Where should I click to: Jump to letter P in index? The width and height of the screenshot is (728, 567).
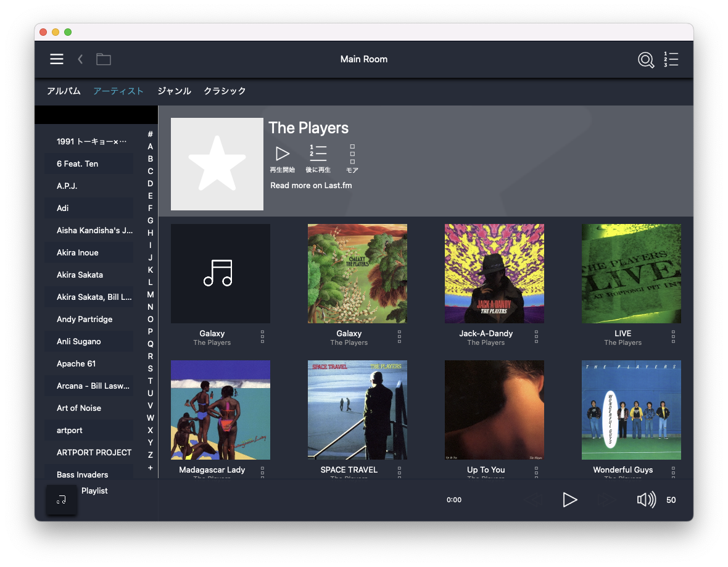(x=151, y=331)
